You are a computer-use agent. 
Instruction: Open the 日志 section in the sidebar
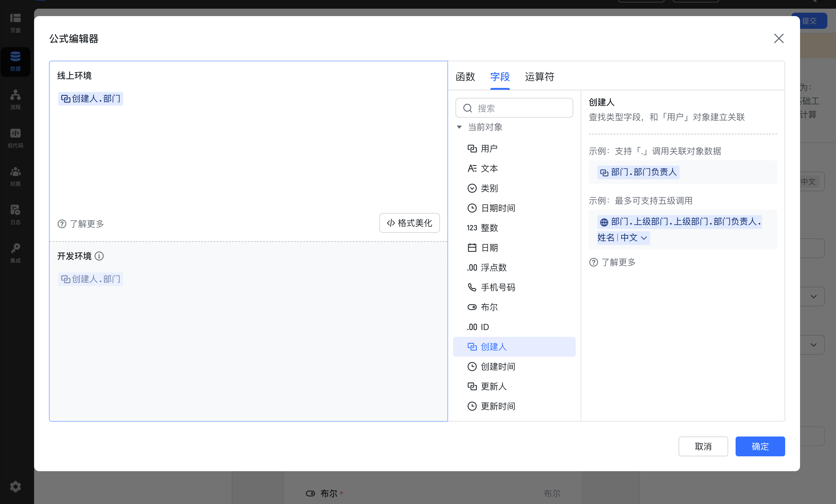[15, 215]
